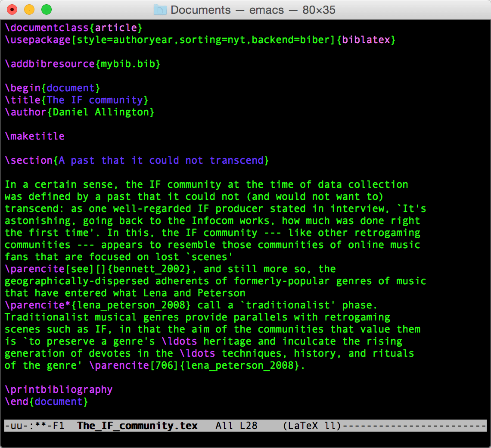The image size is (491, 448).
Task: Click the first \ldots before heritage
Action: pyautogui.click(x=180, y=342)
